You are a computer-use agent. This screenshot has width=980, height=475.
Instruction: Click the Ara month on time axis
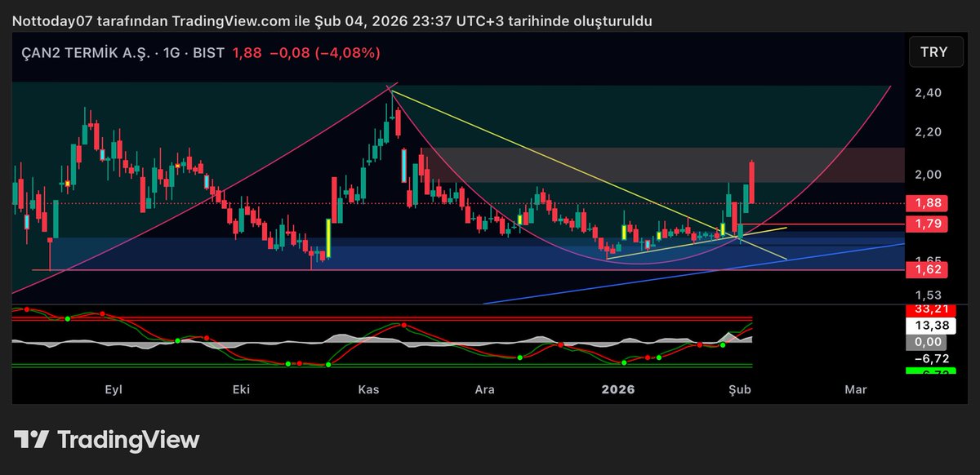tap(485, 390)
